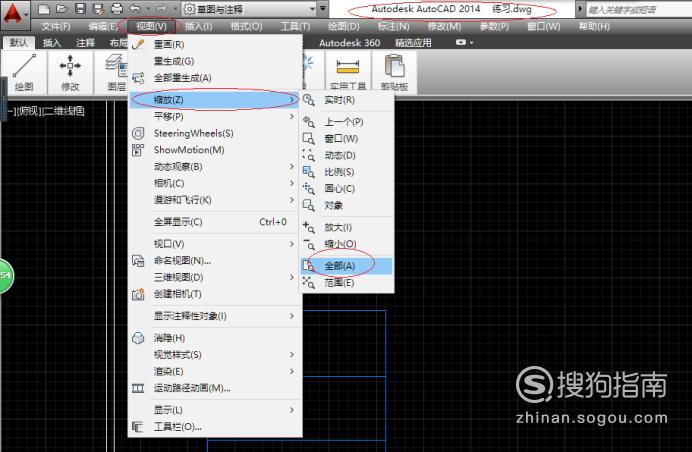Expand the 平移(P) submenu
Viewport: 692px width, 452px height.
coord(214,117)
